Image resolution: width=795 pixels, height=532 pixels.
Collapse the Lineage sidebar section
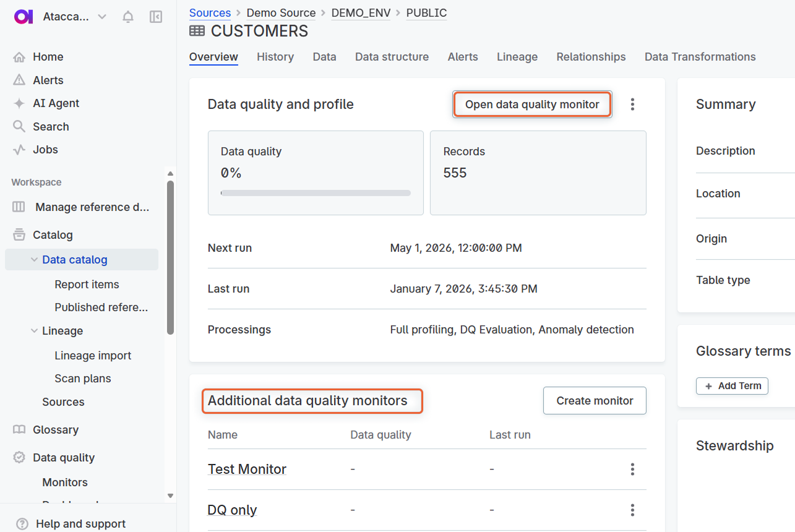coord(35,331)
